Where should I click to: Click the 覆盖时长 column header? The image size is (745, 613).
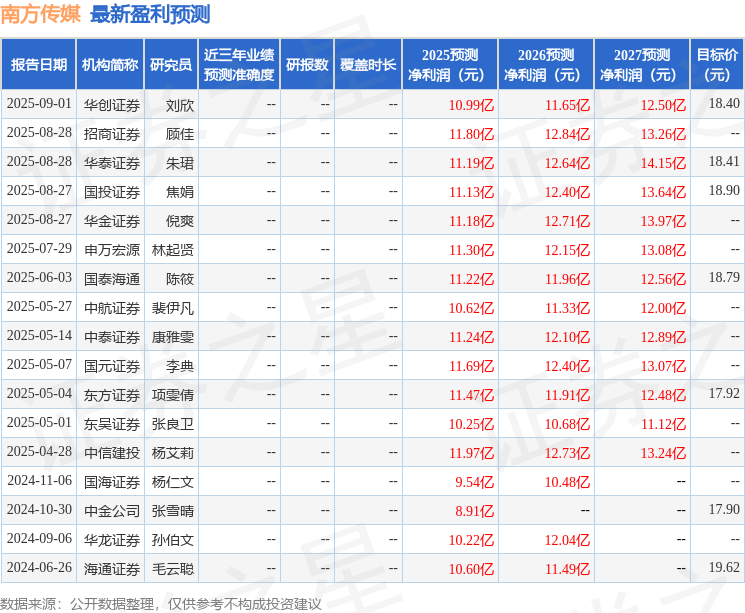click(x=368, y=64)
